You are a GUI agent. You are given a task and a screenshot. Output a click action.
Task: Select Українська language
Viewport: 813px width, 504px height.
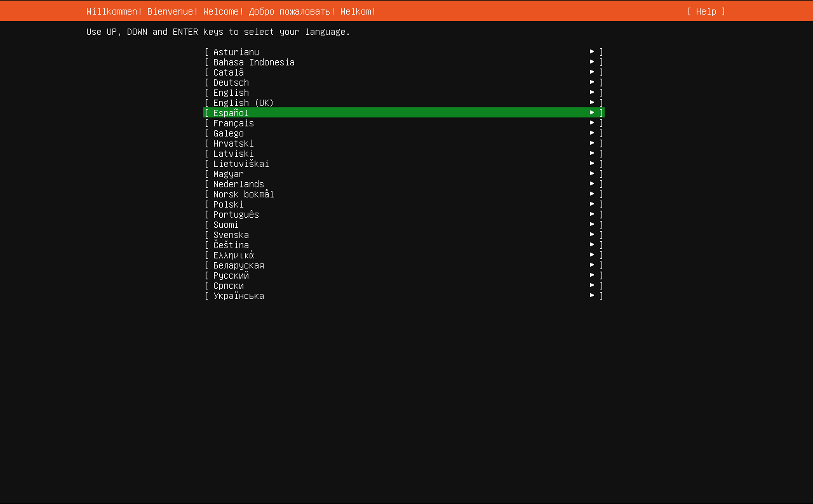404,296
